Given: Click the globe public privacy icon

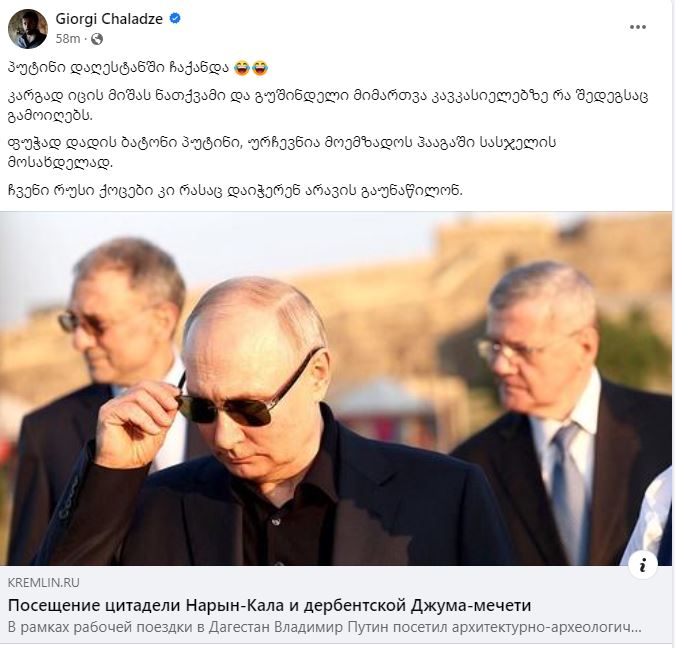Looking at the screenshot, I should point(97,39).
